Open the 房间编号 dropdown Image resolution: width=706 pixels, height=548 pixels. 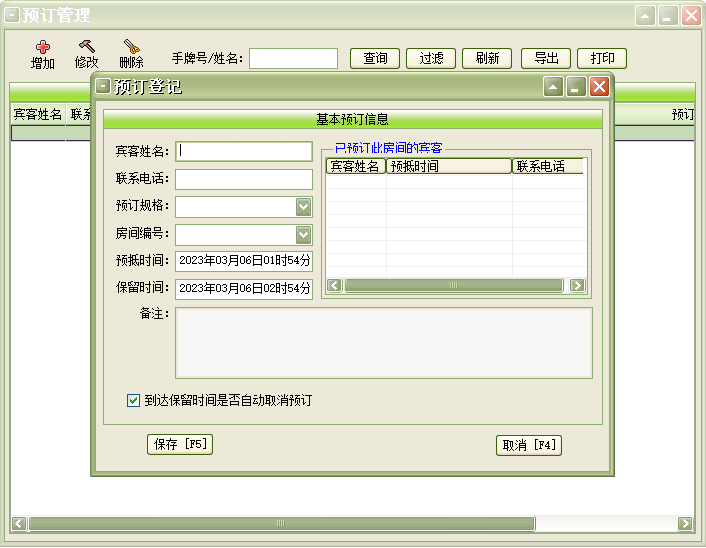pos(303,235)
